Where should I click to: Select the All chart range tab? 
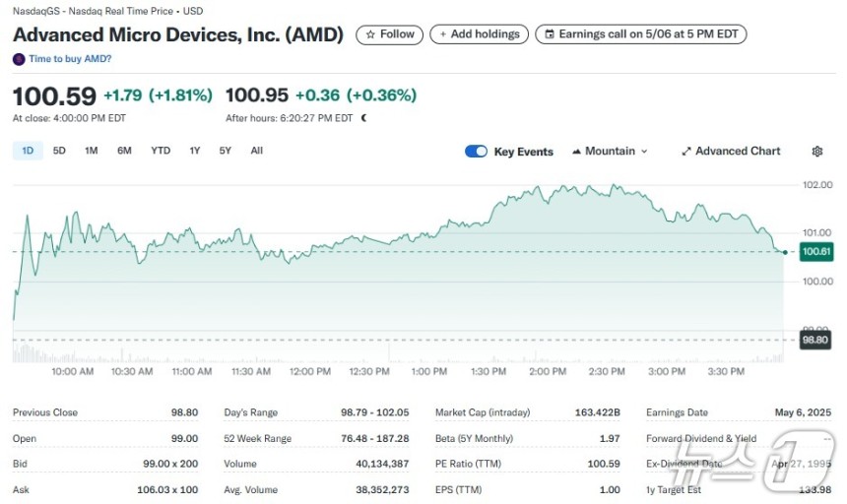257,151
